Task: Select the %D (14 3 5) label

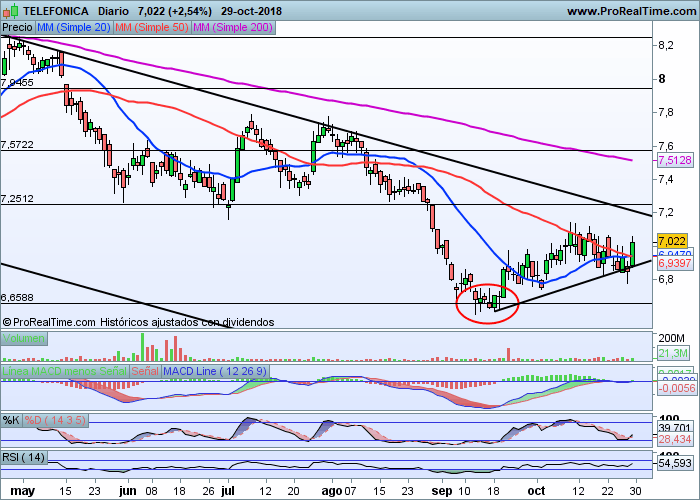Action: (x=54, y=420)
